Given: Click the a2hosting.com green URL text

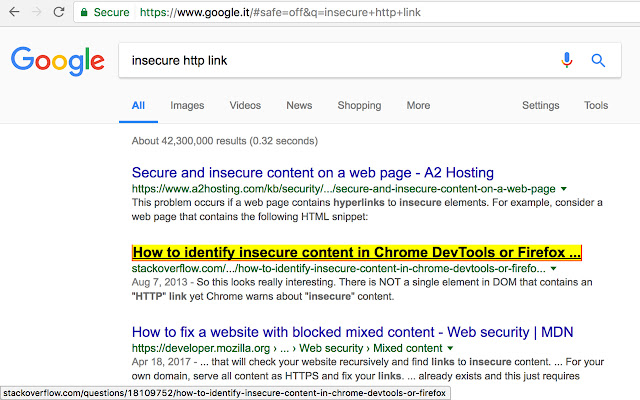Looking at the screenshot, I should [343, 189].
